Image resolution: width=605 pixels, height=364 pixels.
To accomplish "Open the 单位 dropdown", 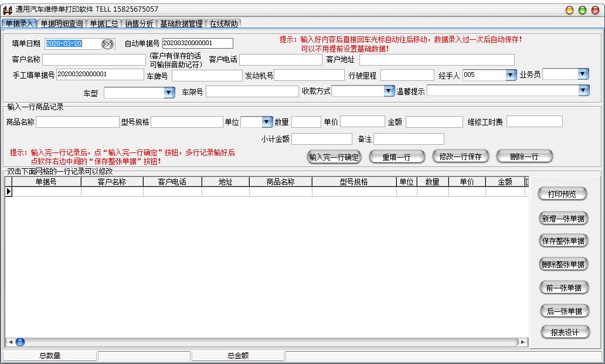I will (x=267, y=123).
